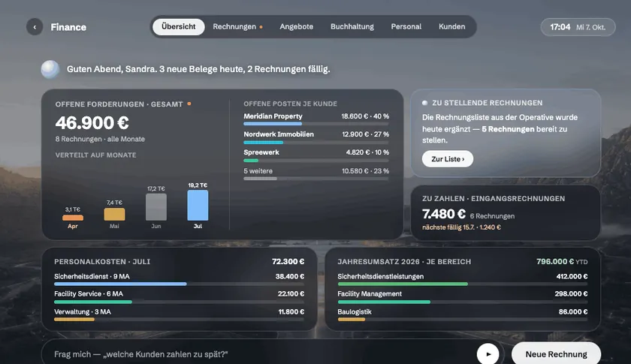
Task: Click the Frag mich question input field
Action: [258, 354]
